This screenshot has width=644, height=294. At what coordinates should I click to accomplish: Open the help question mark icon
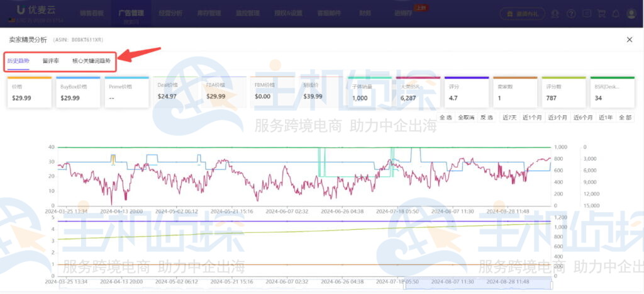click(x=570, y=13)
